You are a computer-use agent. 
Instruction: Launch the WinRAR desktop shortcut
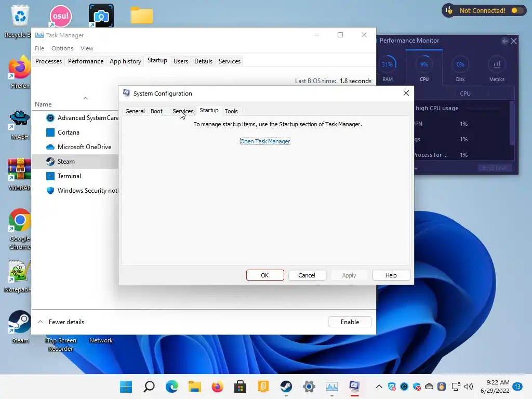(20, 174)
